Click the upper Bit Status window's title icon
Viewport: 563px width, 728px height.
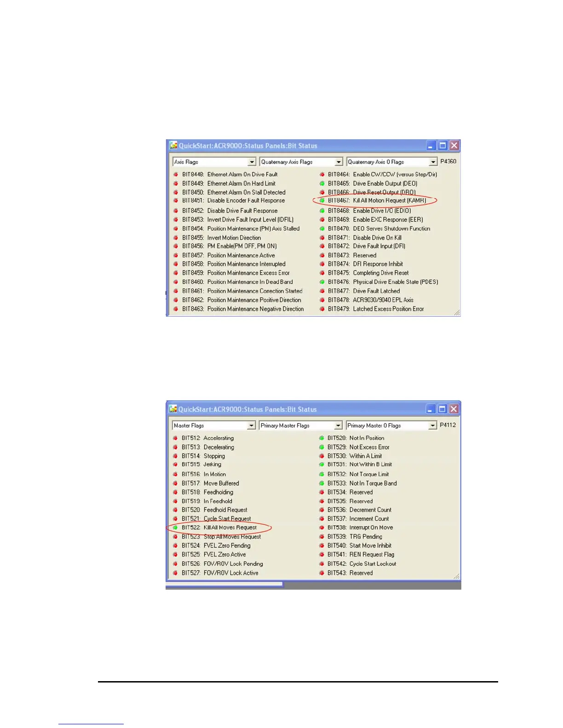pyautogui.click(x=173, y=145)
